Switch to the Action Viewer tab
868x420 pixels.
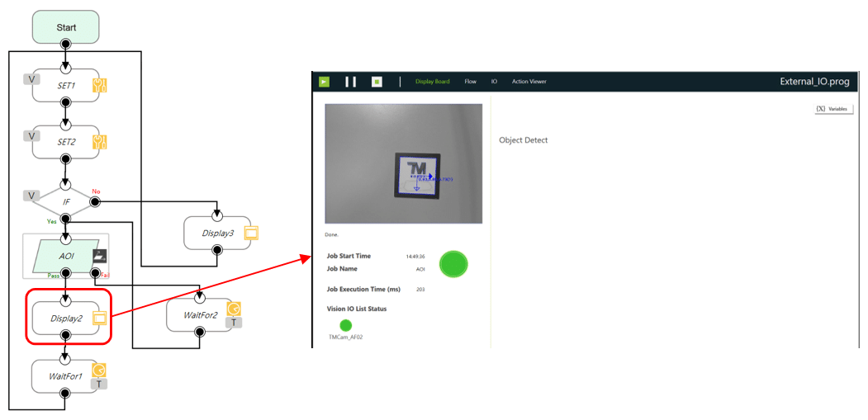click(529, 82)
